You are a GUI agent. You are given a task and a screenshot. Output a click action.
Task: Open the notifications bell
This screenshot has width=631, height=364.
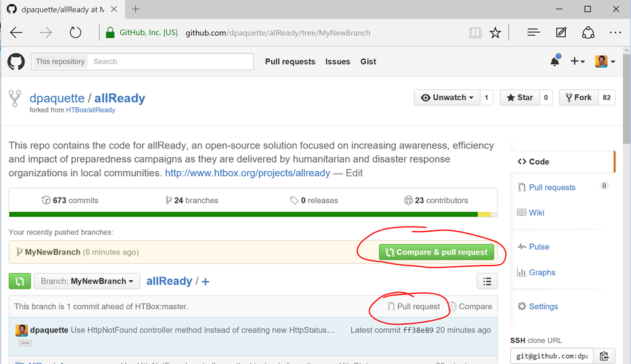[x=555, y=61]
